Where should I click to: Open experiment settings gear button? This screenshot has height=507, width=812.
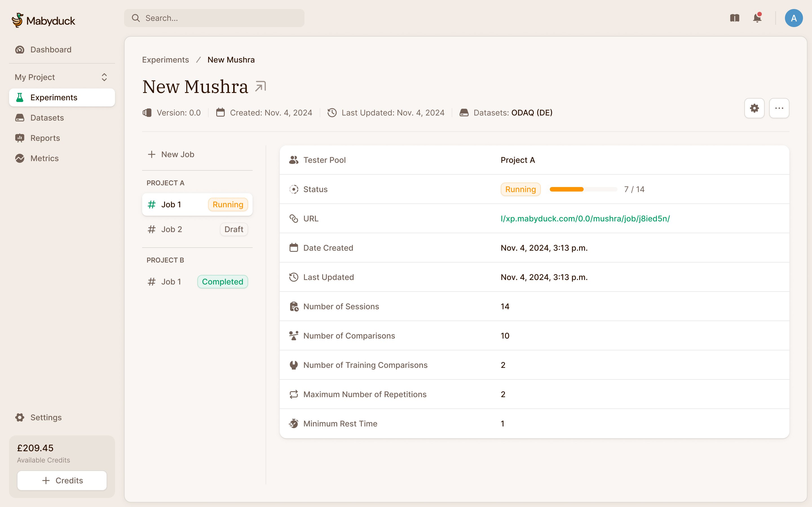coord(754,108)
